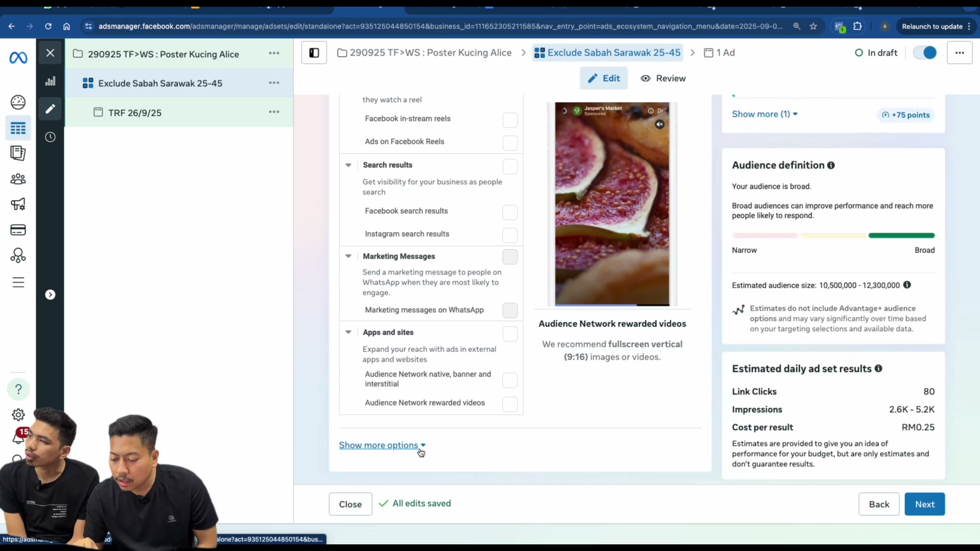
Task: Toggle the side panel layout icon
Action: click(314, 53)
